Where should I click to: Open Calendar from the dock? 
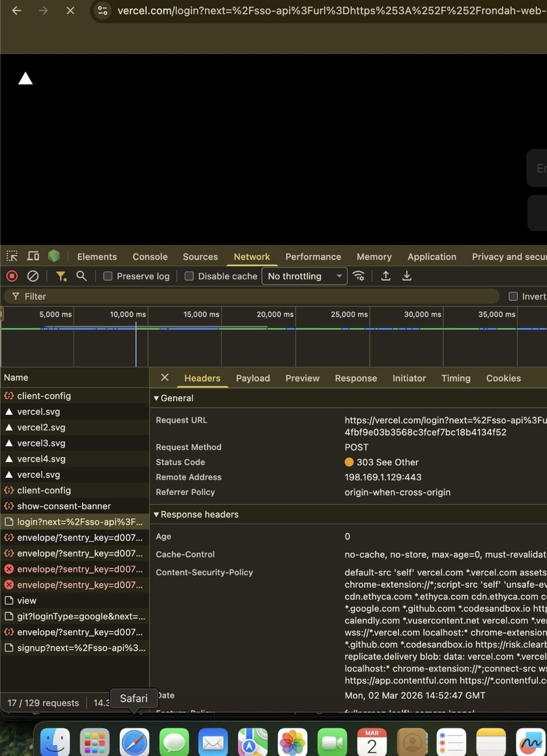click(x=372, y=742)
